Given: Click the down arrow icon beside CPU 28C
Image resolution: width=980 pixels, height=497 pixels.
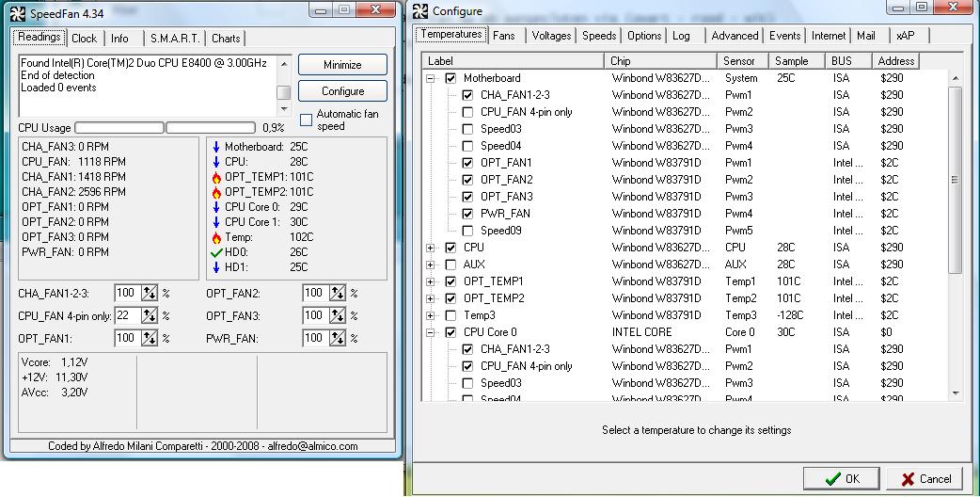Looking at the screenshot, I should (216, 162).
